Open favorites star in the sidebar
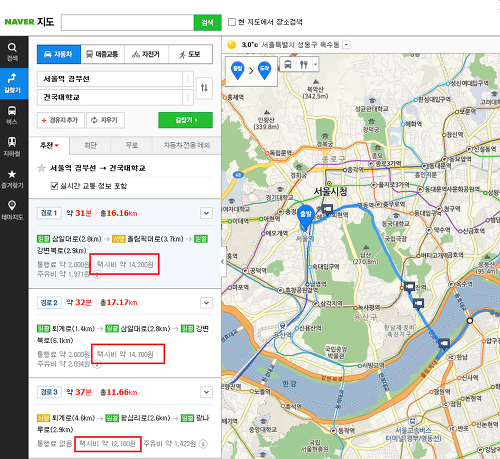The image size is (500, 459). (12, 179)
